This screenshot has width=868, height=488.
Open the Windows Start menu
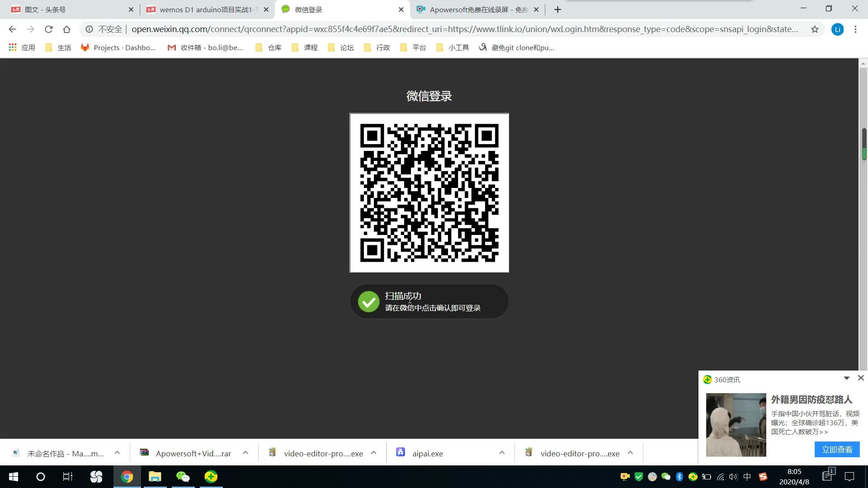click(14, 477)
